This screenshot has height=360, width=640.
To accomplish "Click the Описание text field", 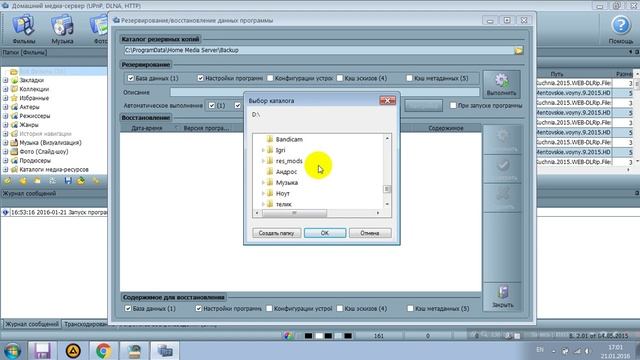I will 324,92.
